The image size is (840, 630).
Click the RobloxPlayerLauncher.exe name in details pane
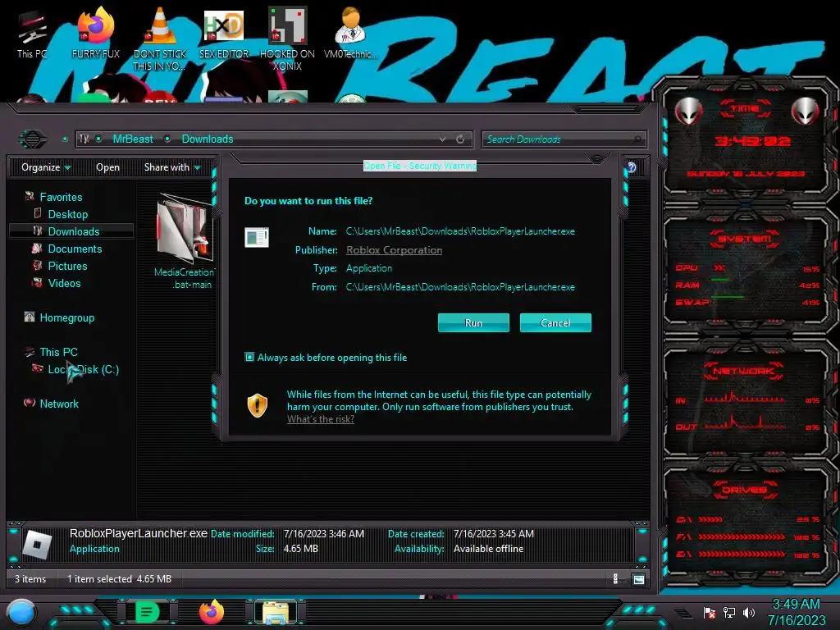tap(138, 533)
